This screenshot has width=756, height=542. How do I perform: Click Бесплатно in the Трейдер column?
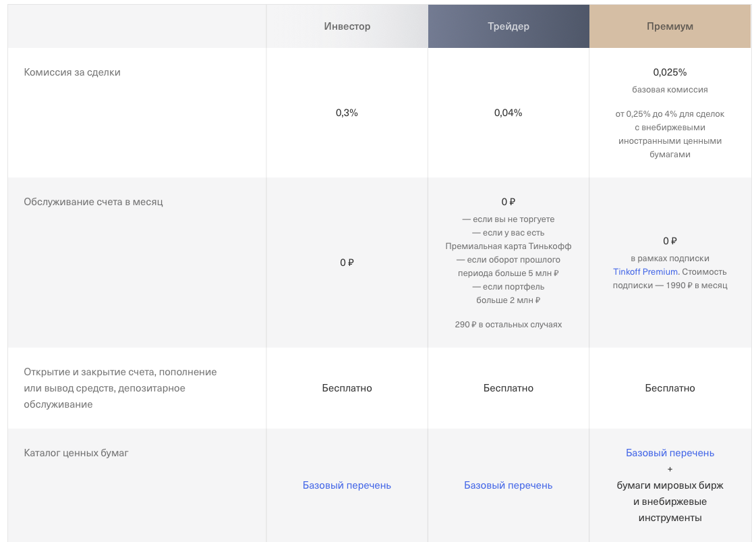(508, 388)
